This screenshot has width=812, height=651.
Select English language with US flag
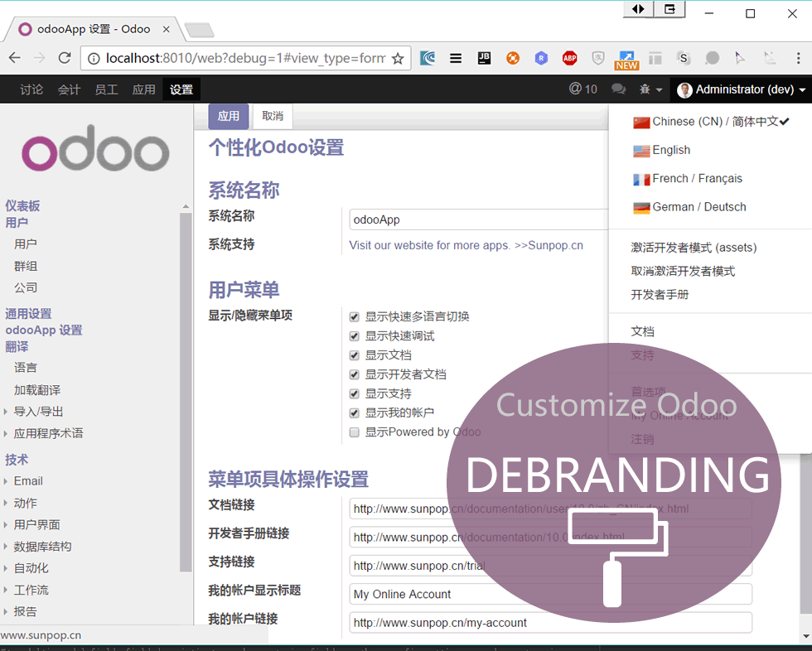671,151
